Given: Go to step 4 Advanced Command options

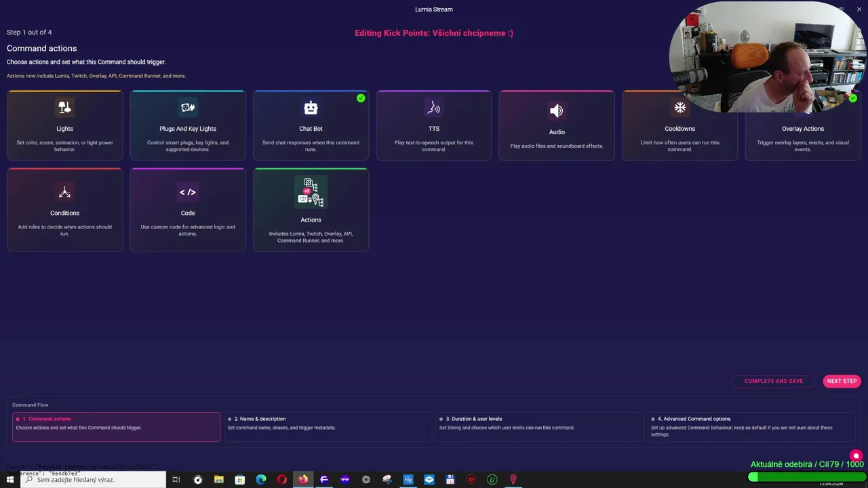Looking at the screenshot, I should click(x=751, y=426).
